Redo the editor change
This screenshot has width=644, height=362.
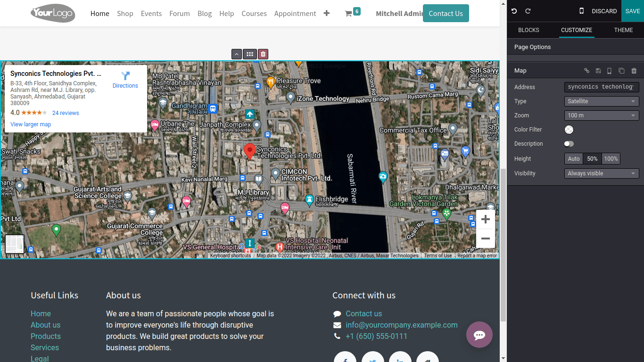click(x=528, y=11)
